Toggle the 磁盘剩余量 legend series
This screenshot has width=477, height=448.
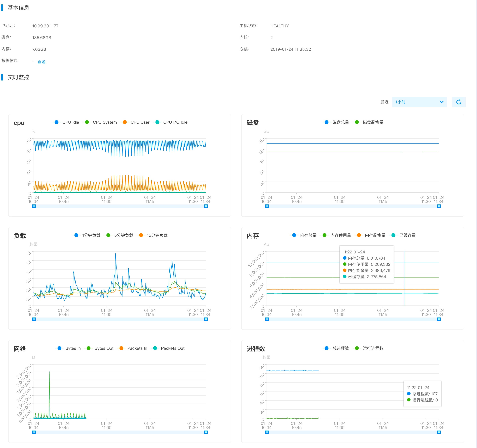pos(368,122)
